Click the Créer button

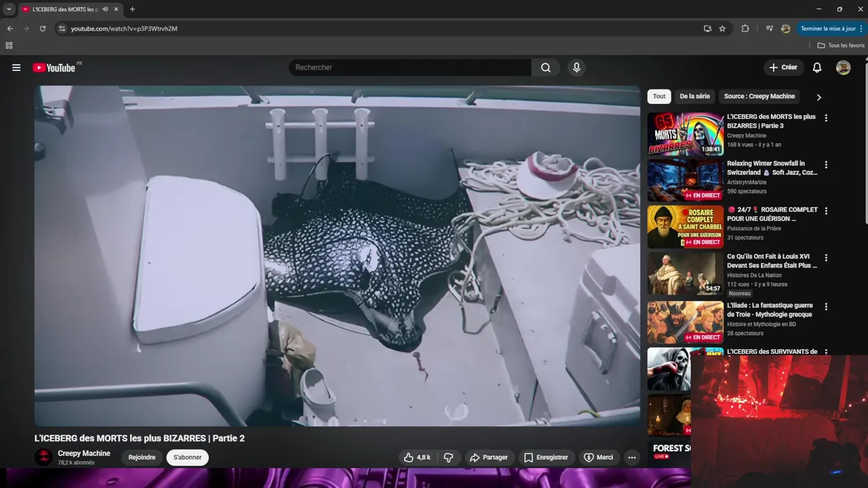click(x=783, y=68)
